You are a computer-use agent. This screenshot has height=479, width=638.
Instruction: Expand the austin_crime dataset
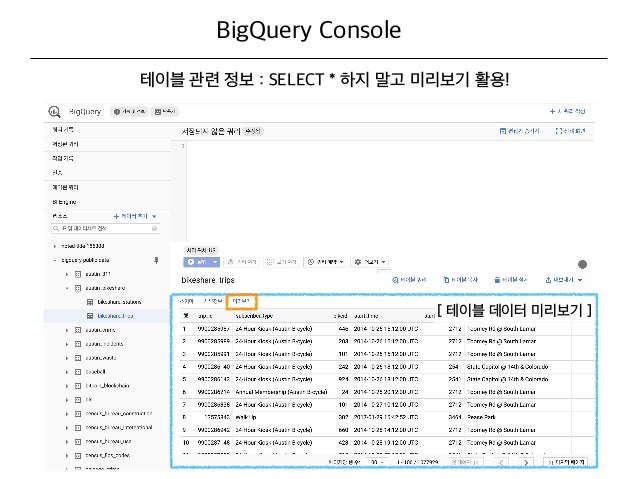67,330
